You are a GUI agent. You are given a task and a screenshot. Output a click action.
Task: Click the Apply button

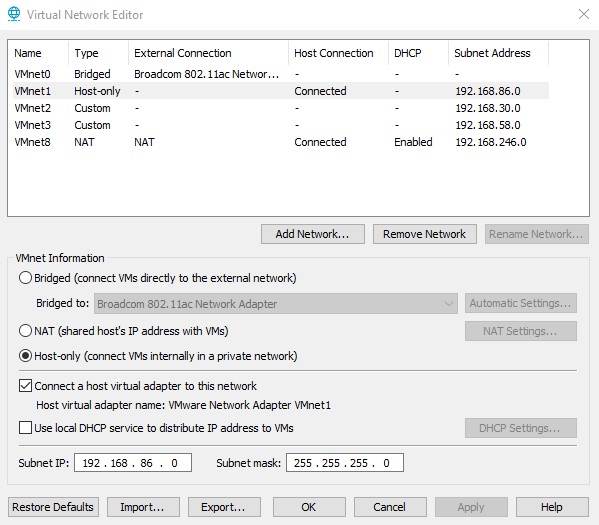coord(471,507)
